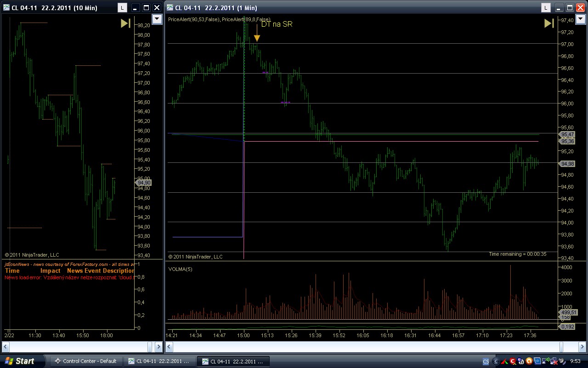Click the red and green triangle tray icon
This screenshot has height=368, width=588.
coord(505,362)
